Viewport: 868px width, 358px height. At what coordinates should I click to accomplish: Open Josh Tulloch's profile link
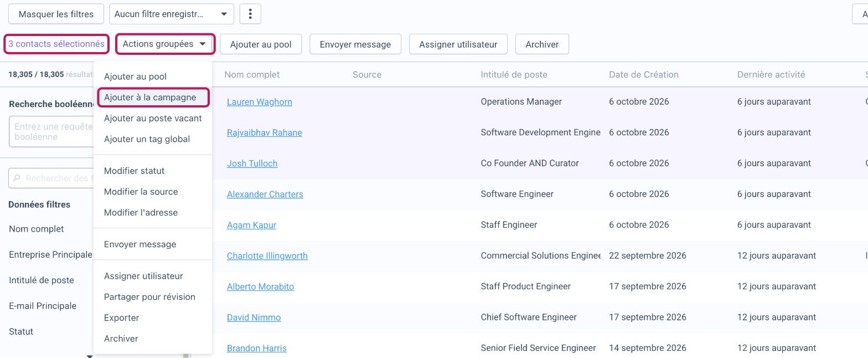[x=252, y=163]
